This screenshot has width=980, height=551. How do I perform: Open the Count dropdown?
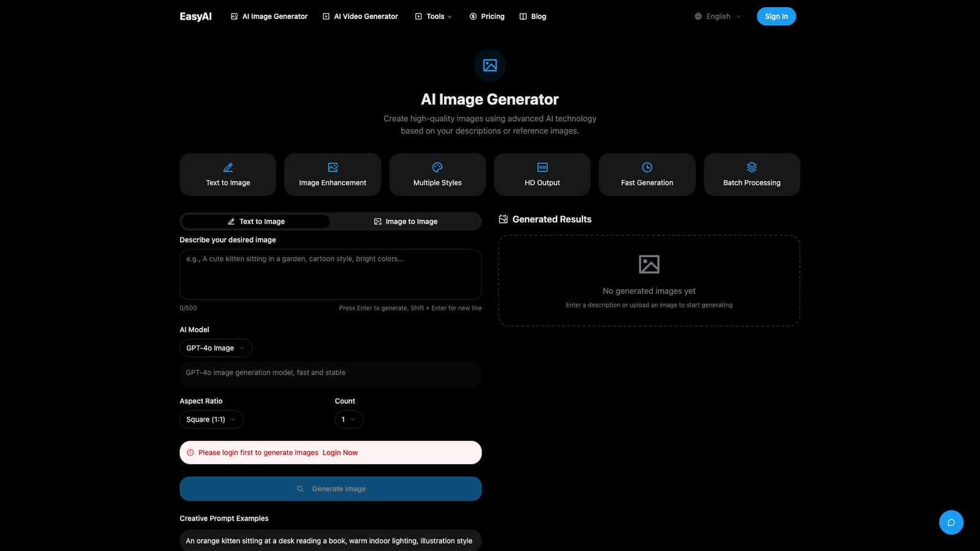349,419
